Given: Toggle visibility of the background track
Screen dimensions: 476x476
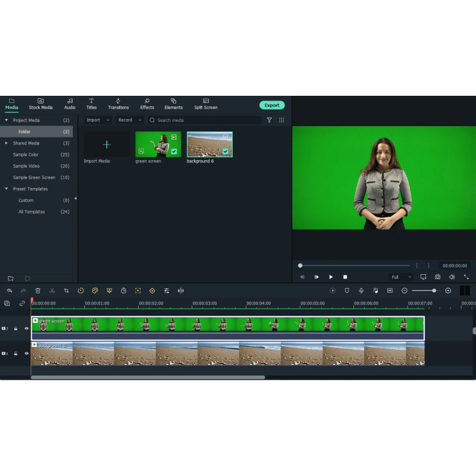Looking at the screenshot, I should tap(26, 353).
